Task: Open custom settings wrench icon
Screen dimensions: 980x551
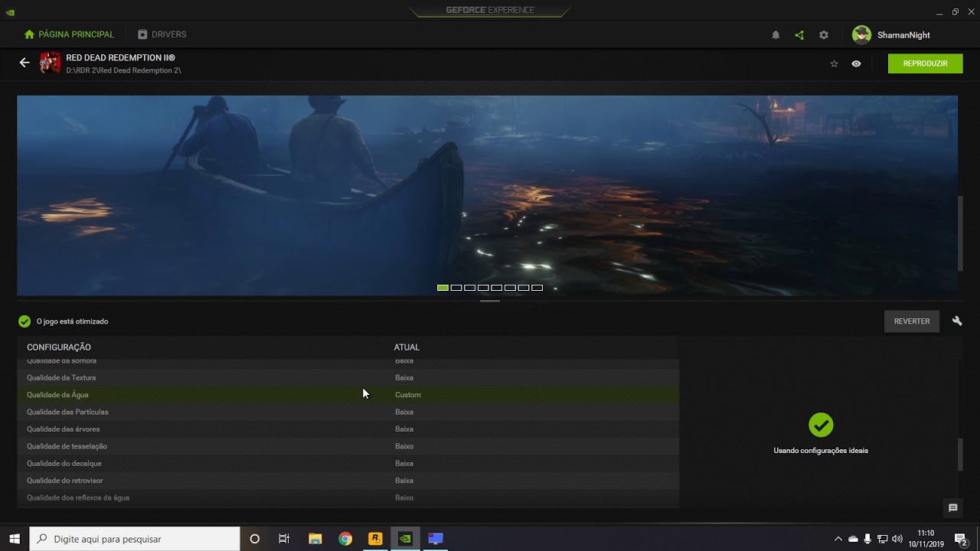Action: click(x=957, y=321)
